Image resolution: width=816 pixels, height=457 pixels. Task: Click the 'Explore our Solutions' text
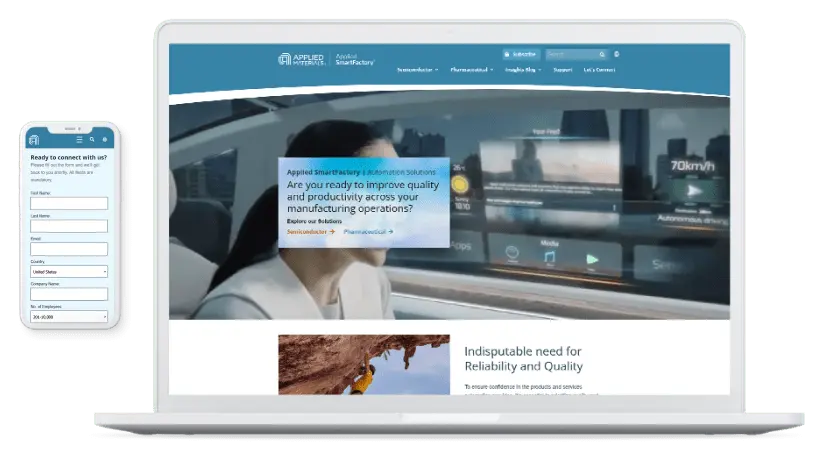coord(314,221)
